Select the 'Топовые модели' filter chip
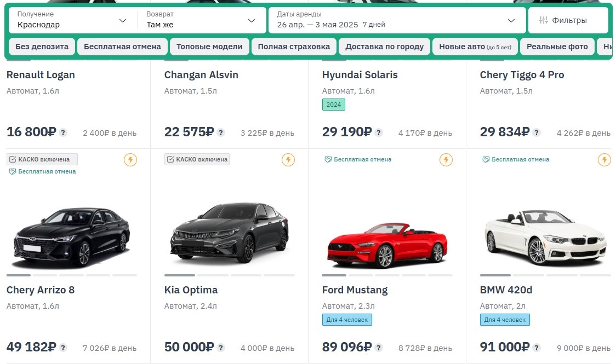This screenshot has width=616, height=364. pos(209,47)
